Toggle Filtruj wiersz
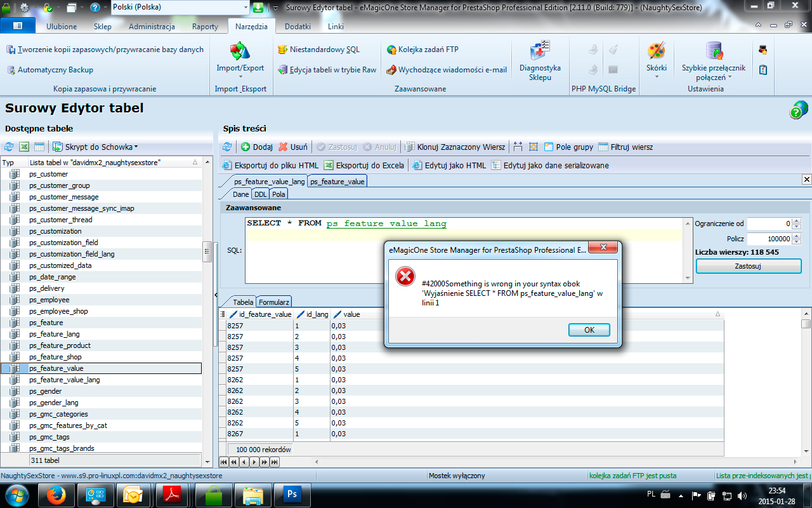This screenshot has height=508, width=812. coord(625,147)
